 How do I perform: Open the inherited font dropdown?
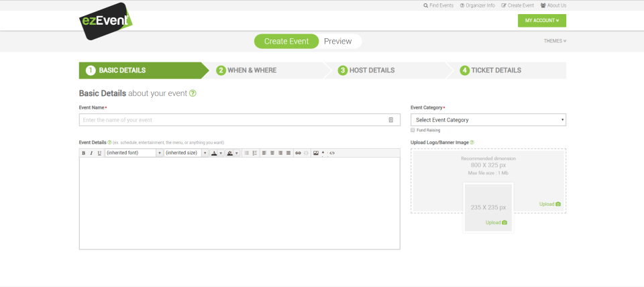[134, 153]
